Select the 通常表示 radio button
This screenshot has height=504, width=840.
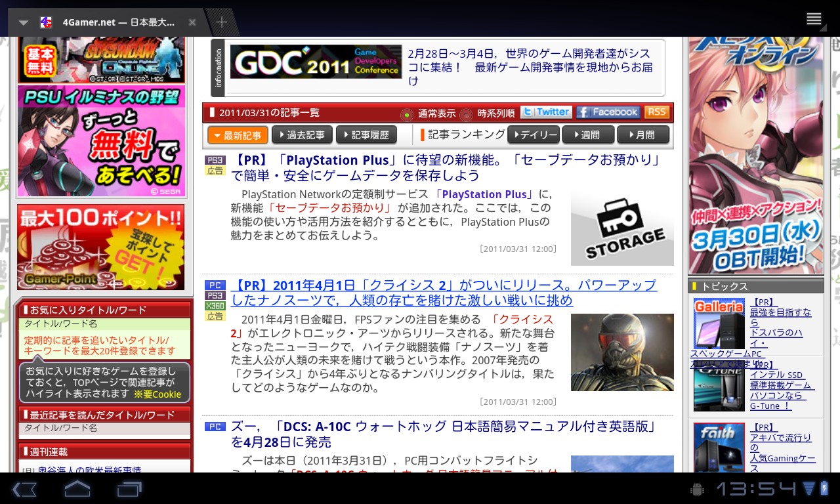coord(407,115)
